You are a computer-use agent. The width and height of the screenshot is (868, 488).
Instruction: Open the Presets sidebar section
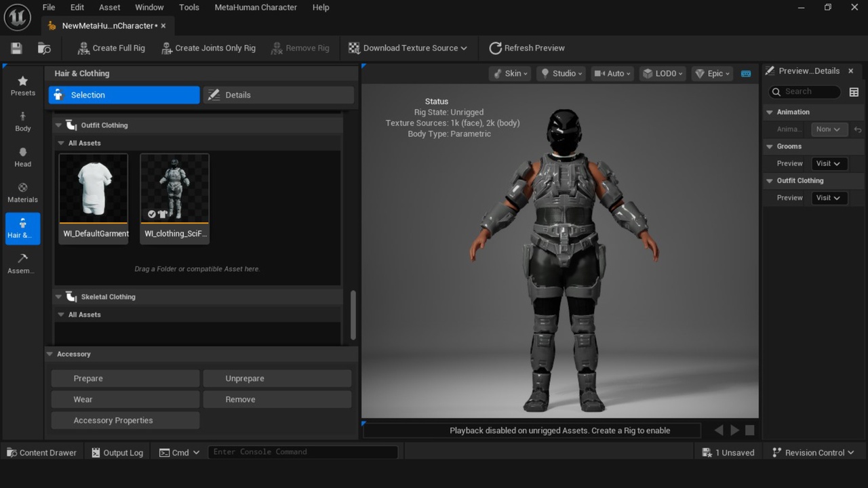click(x=23, y=86)
